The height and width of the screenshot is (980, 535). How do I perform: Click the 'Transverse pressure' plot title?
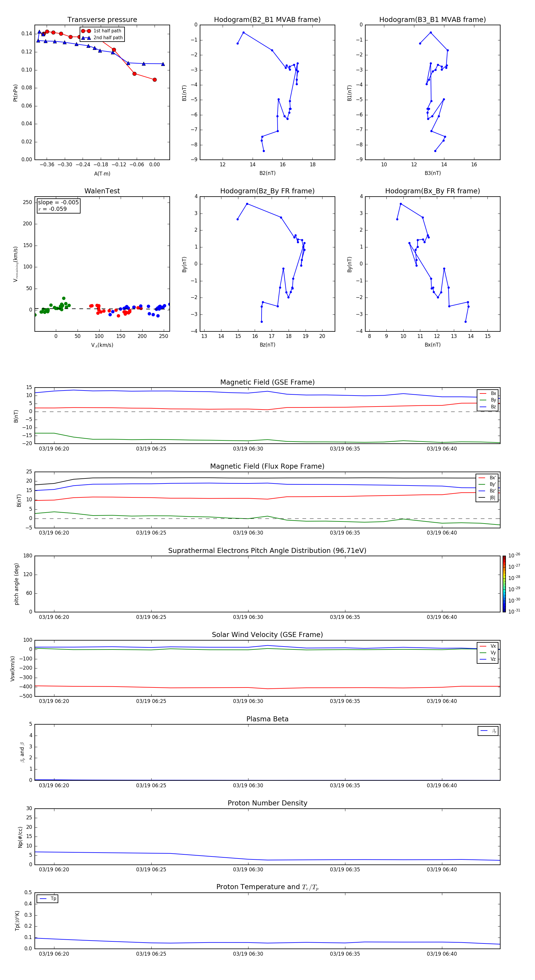pos(102,19)
